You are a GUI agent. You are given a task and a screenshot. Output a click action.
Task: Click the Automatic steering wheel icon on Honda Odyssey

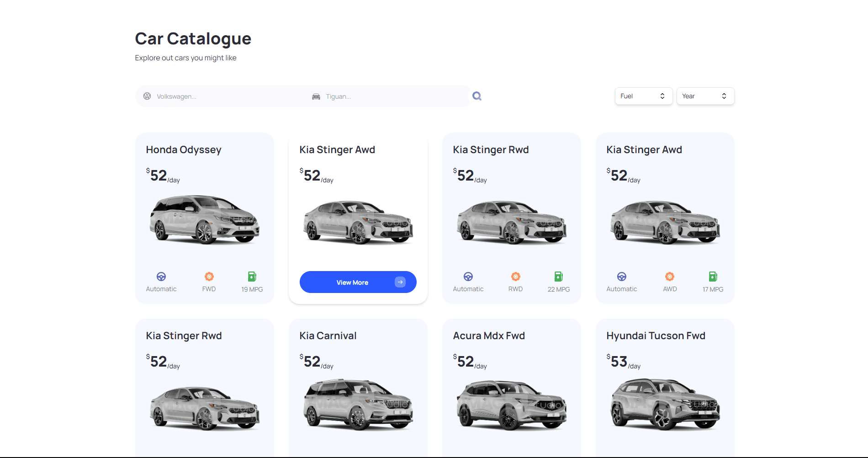(161, 277)
